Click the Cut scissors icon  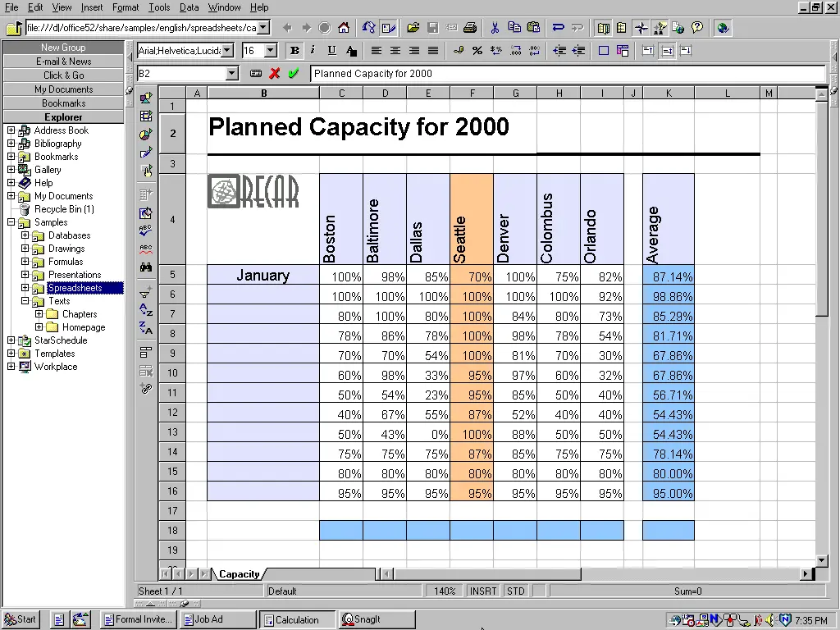coord(495,28)
